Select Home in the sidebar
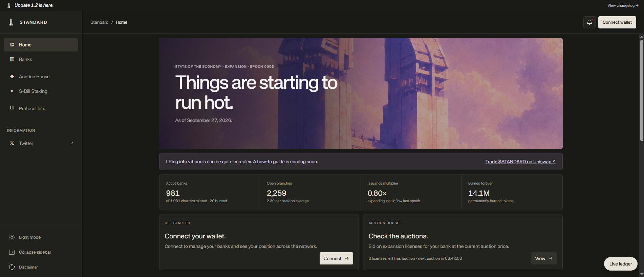This screenshot has width=644, height=277. pyautogui.click(x=41, y=45)
